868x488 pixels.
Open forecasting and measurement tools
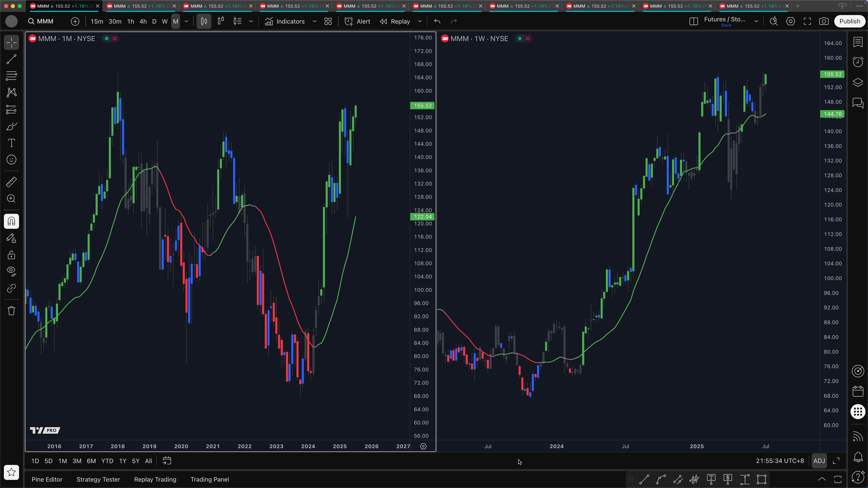12,109
